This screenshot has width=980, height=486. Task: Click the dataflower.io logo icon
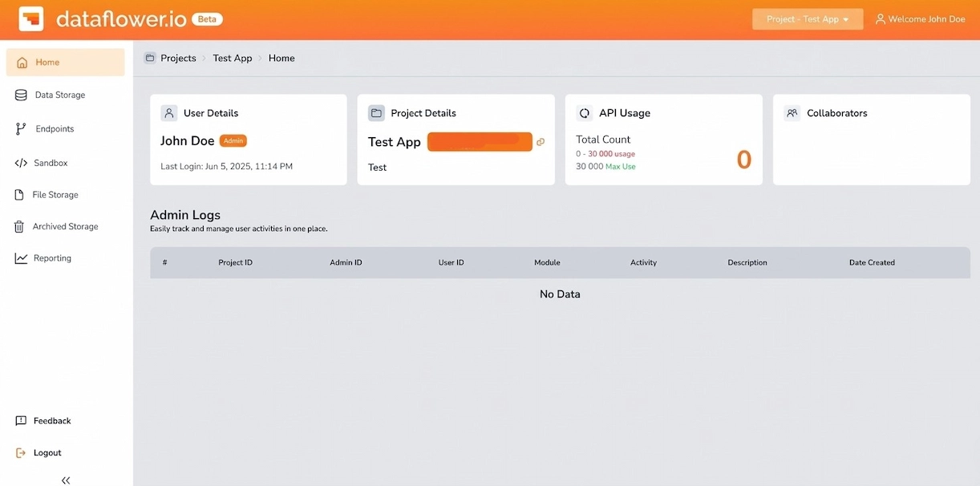31,18
